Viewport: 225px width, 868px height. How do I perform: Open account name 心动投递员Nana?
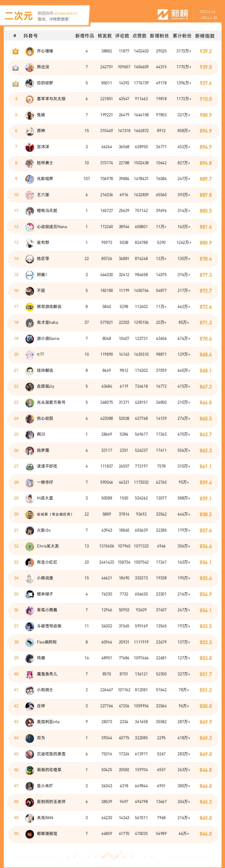tap(52, 227)
